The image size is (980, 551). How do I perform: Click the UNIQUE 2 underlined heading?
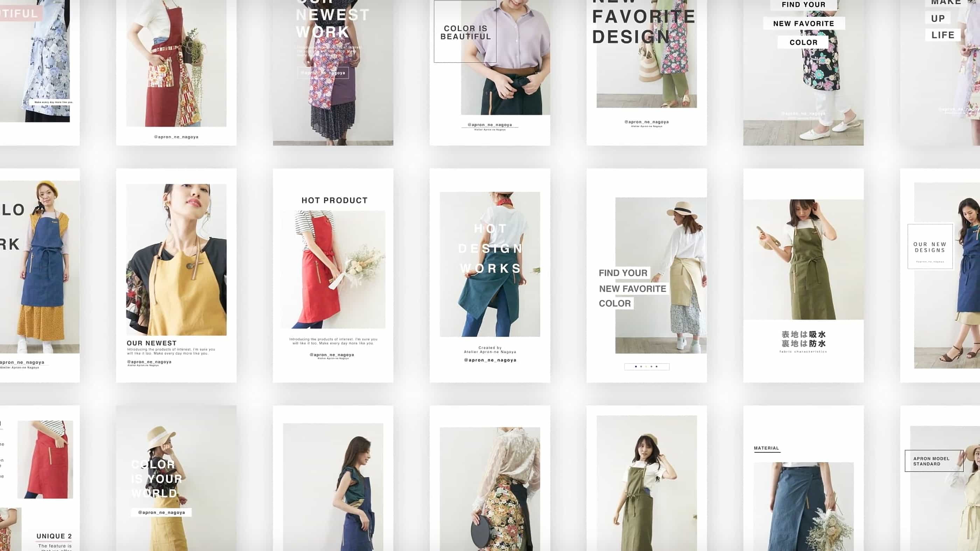(54, 536)
